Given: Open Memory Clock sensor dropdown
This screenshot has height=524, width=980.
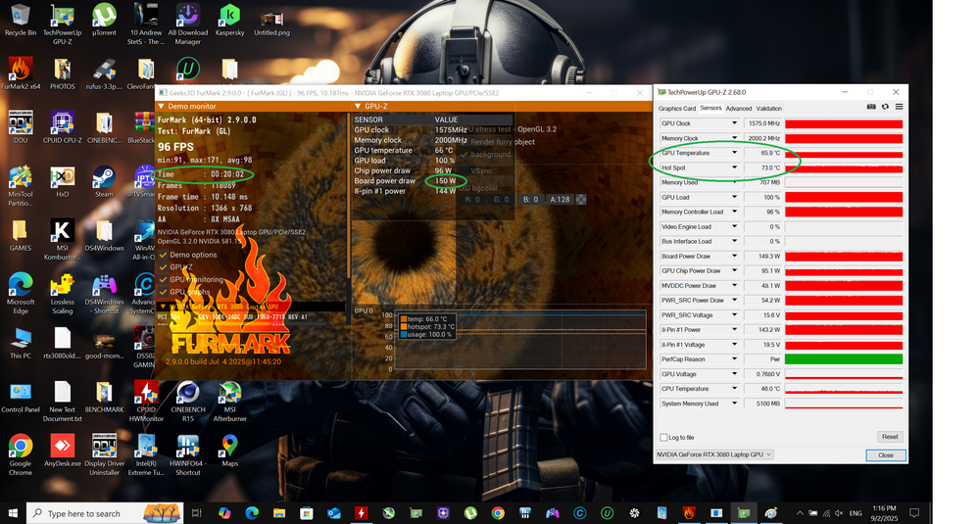Looking at the screenshot, I should tap(734, 138).
